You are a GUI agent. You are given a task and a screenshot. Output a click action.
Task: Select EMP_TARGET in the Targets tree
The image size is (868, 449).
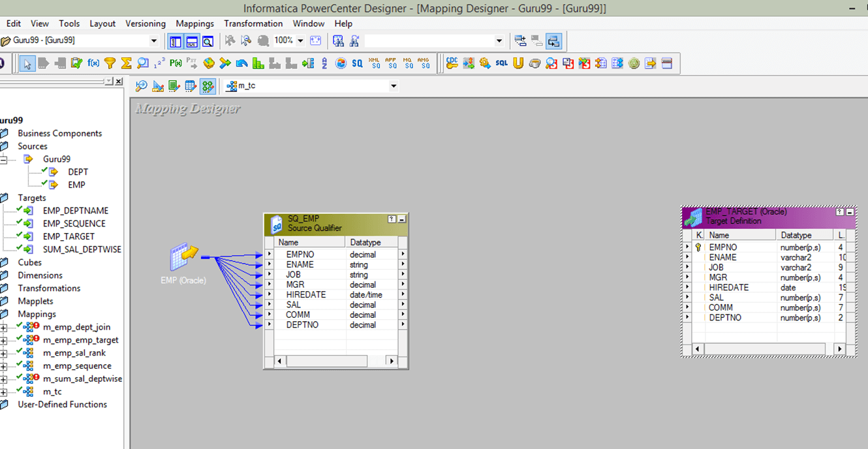coord(69,236)
